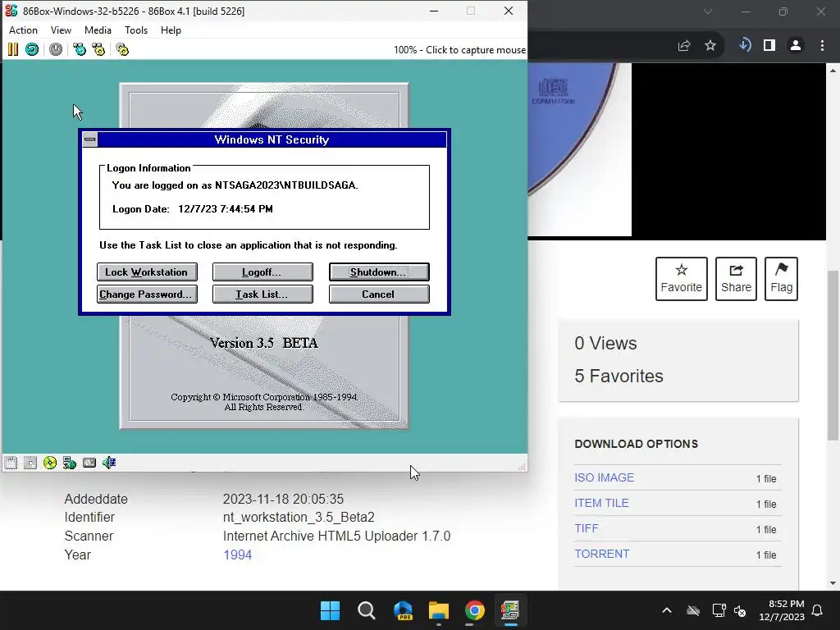Expand Chrome tab search chevron
This screenshot has height=630, width=840.
(708, 11)
